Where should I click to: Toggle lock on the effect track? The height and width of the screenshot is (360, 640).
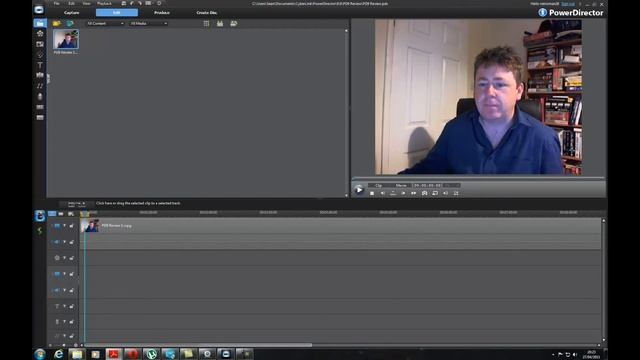click(71, 258)
